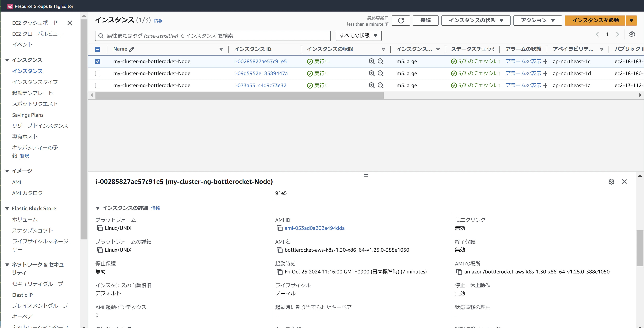The height and width of the screenshot is (328, 644).
Task: Collapse the イメージ sidebar section
Action: coord(7,171)
